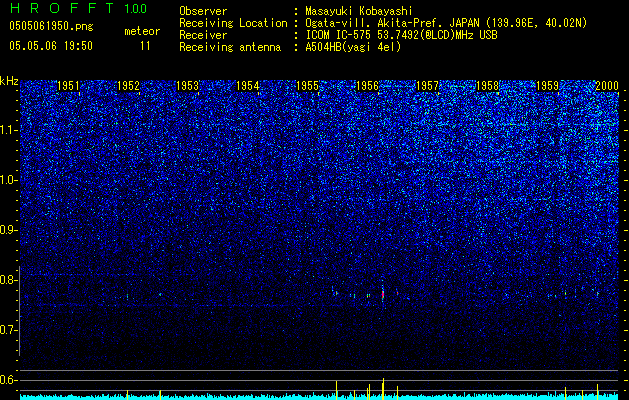Viewport: 629px width, 400px height.
Task: Click the 1954 time marker
Action: 248,86
